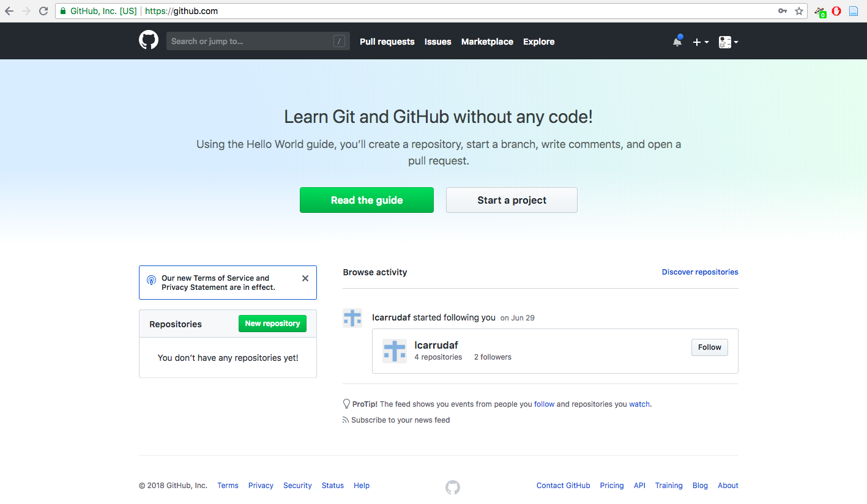The image size is (867, 504).
Task: Open lcarrudaf profile from activity text
Action: 391,317
